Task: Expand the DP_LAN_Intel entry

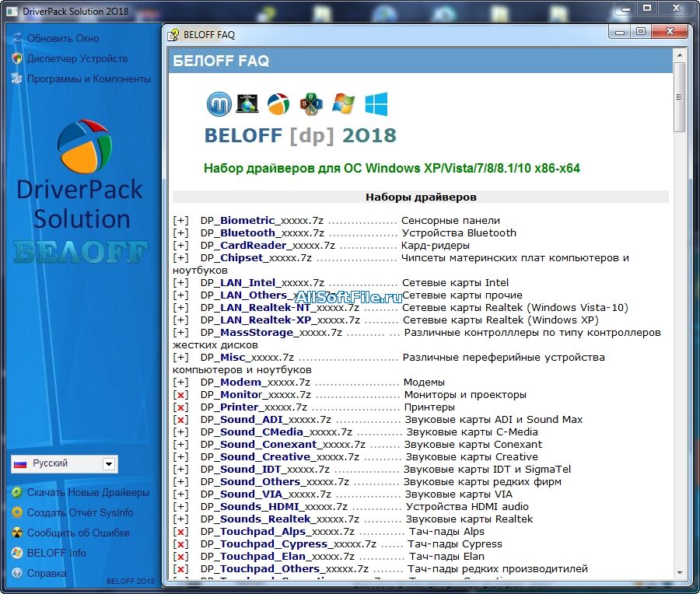Action: coord(180,283)
